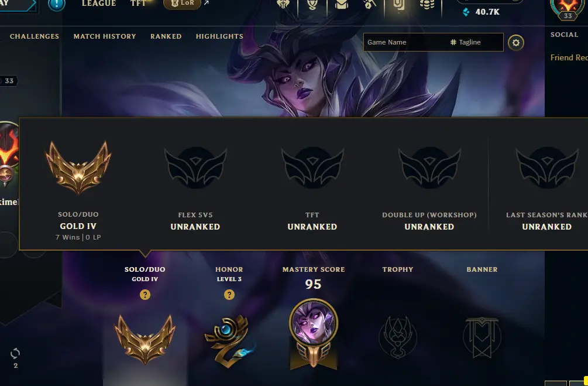588x386 pixels.
Task: Open the TFT game mode
Action: (x=139, y=4)
